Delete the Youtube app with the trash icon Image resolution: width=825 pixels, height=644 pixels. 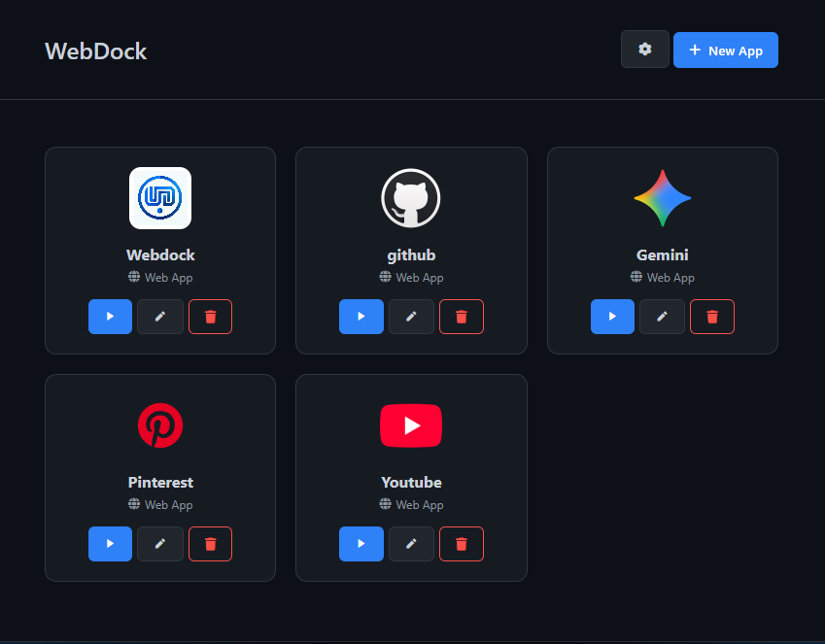[x=462, y=544]
